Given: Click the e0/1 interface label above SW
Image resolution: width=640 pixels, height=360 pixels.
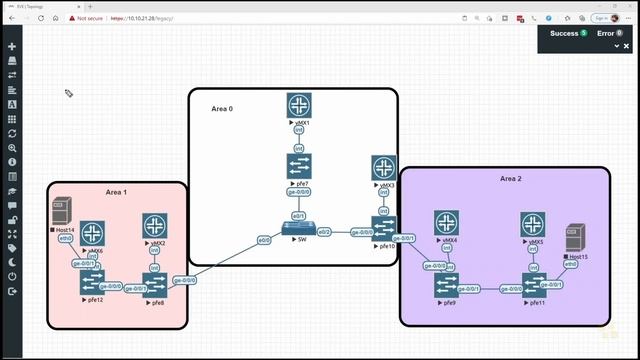Looking at the screenshot, I should pyautogui.click(x=298, y=216).
